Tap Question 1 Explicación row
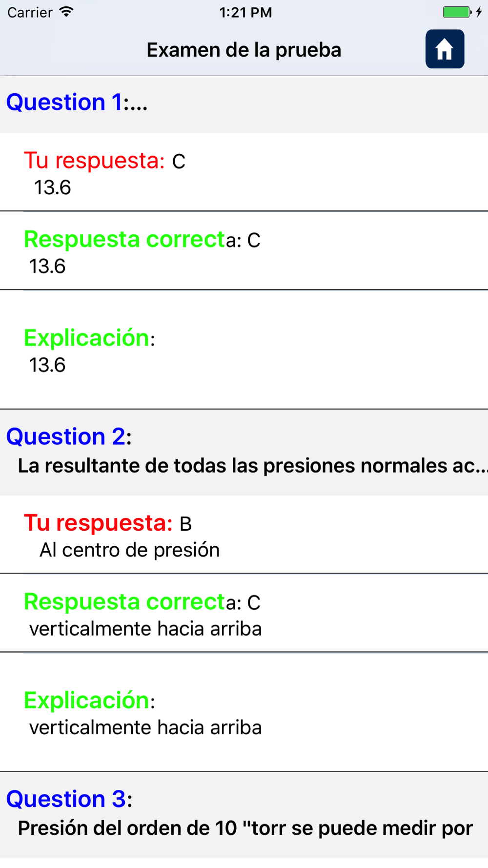This screenshot has height=868, width=488. click(244, 350)
